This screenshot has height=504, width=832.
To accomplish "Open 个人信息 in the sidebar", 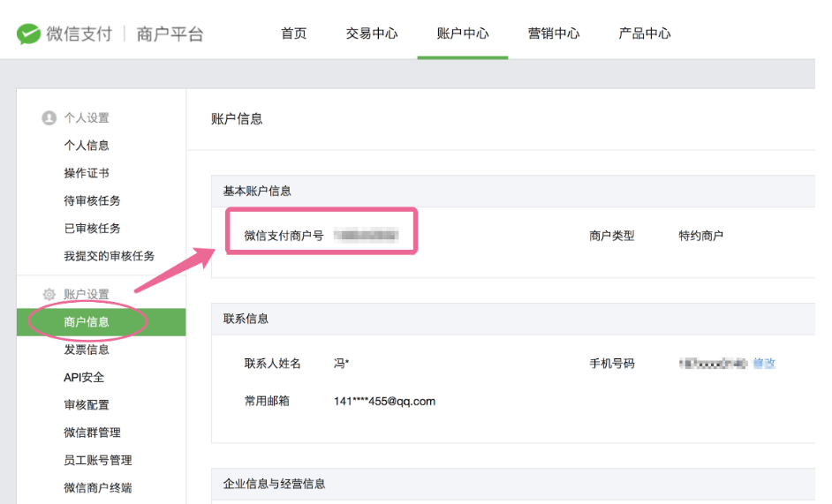I will (x=87, y=146).
